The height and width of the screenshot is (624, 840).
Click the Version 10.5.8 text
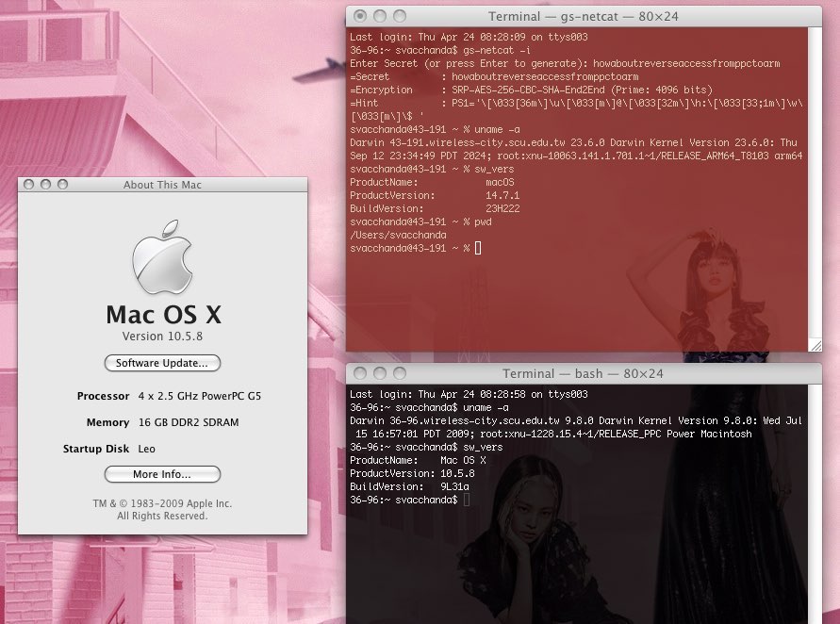[x=162, y=337]
